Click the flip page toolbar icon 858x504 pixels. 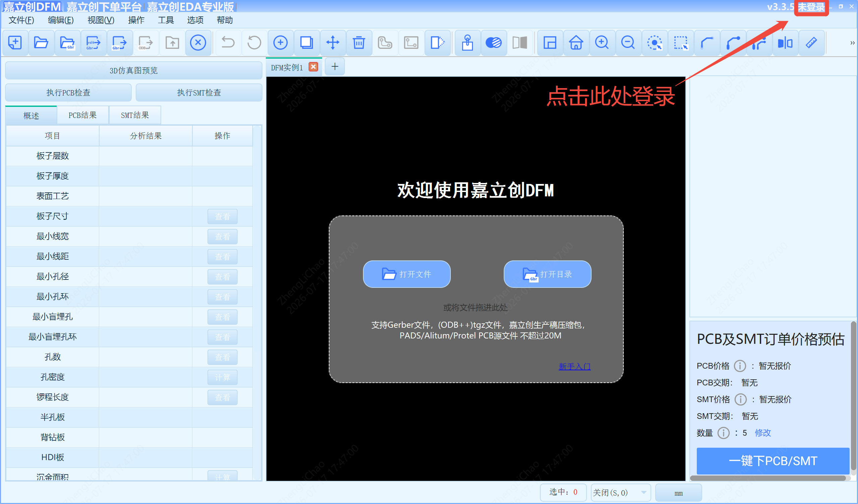point(437,43)
